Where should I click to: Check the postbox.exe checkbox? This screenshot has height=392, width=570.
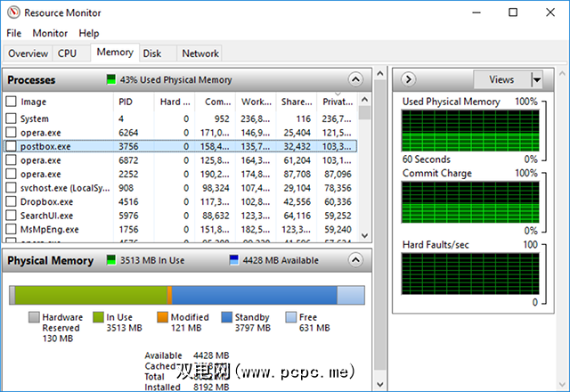(x=12, y=146)
